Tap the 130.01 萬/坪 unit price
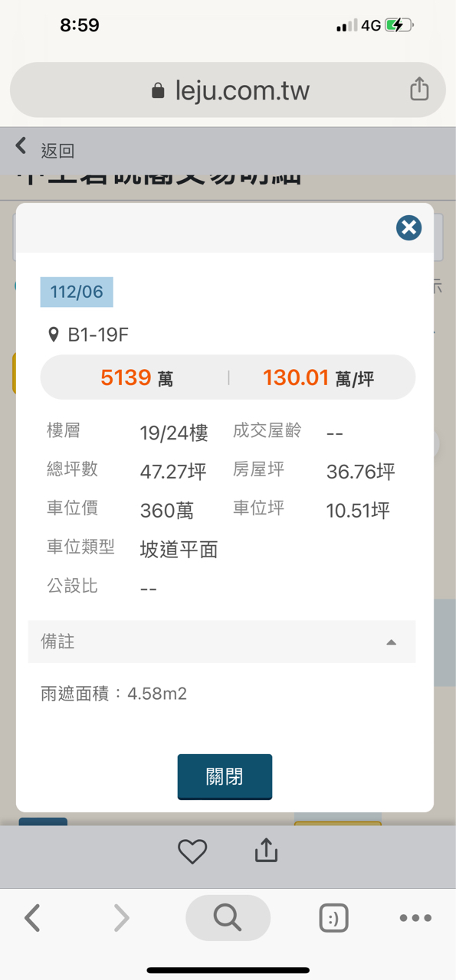This screenshot has width=456, height=980. coord(318,377)
